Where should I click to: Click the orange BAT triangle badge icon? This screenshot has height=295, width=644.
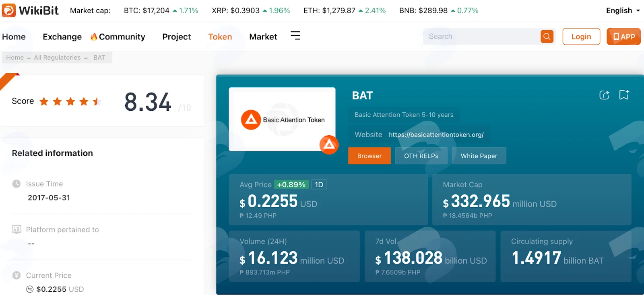coord(329,145)
